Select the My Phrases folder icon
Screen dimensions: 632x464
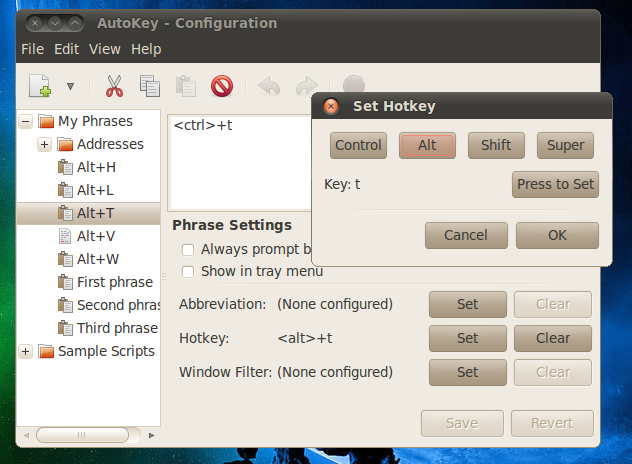coord(46,121)
